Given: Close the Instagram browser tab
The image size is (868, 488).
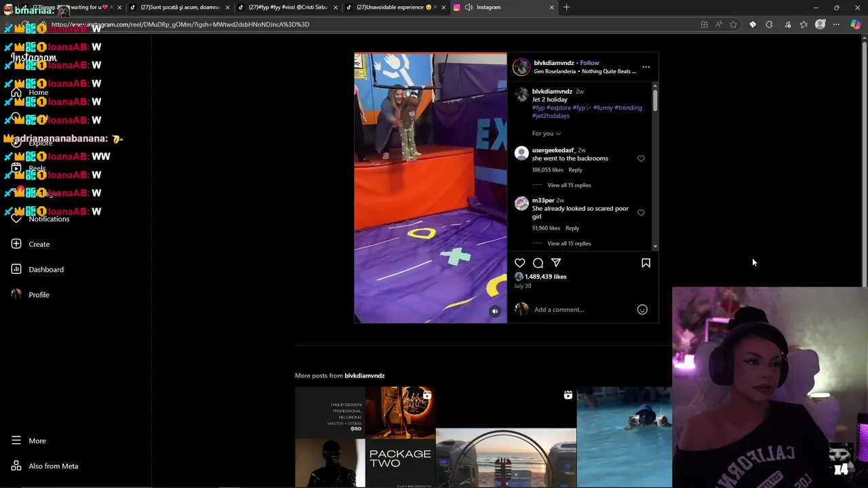Looking at the screenshot, I should pos(551,7).
